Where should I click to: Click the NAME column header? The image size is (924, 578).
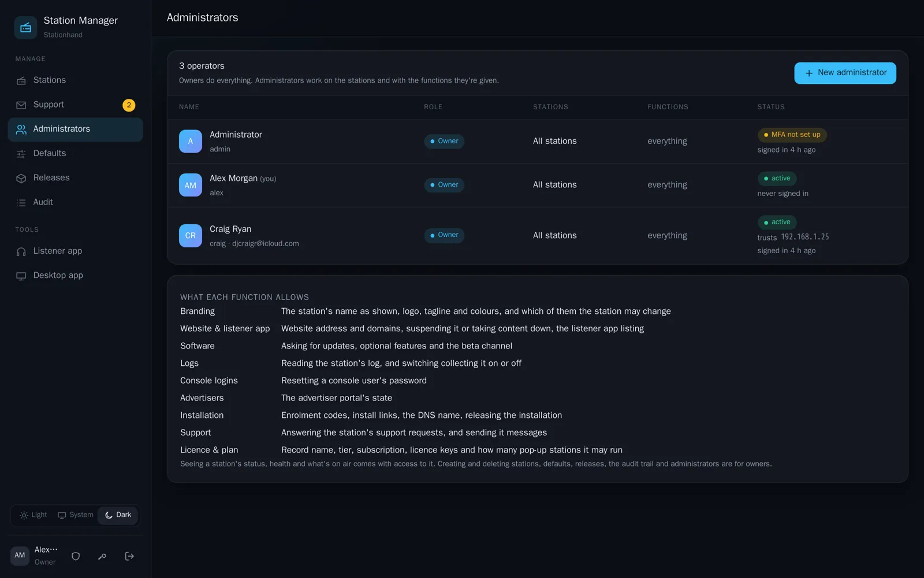click(x=189, y=108)
